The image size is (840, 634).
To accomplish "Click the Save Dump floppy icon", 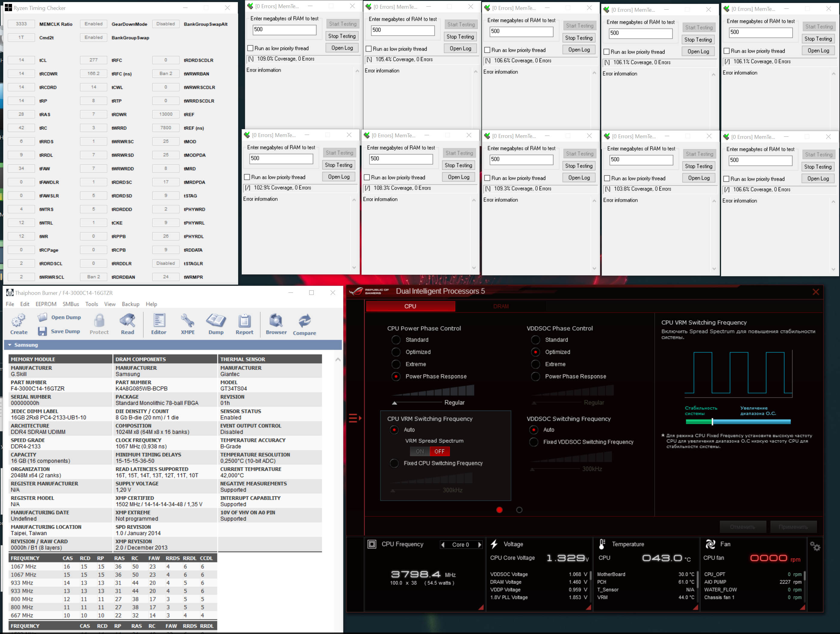I will point(42,331).
